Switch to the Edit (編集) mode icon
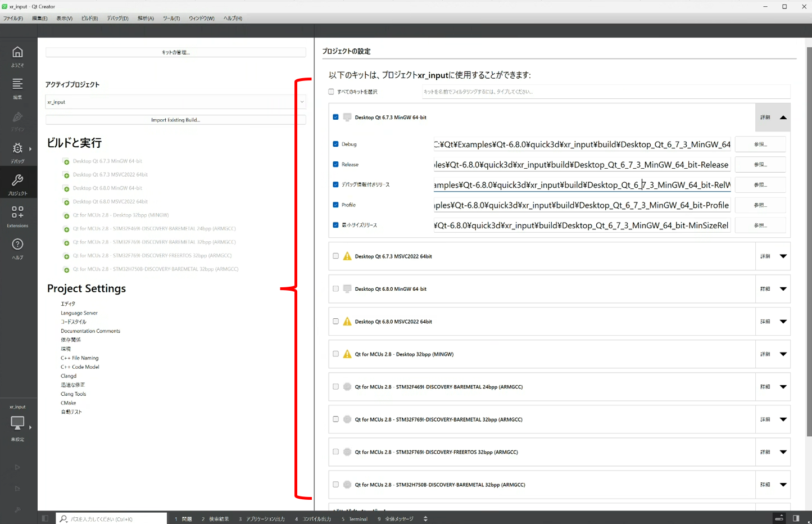 point(17,88)
